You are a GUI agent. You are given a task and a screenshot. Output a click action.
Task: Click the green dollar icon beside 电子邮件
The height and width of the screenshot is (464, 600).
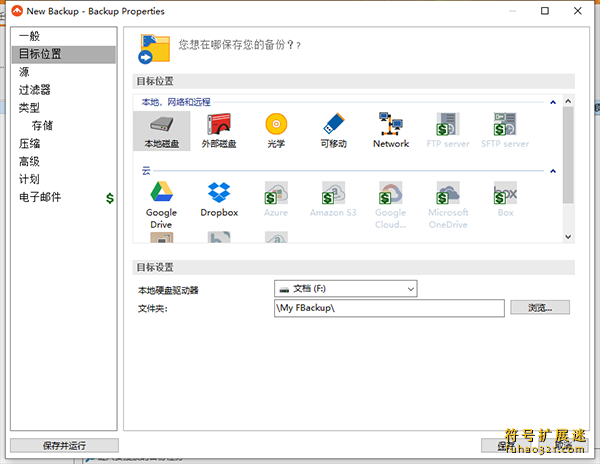pyautogui.click(x=110, y=198)
